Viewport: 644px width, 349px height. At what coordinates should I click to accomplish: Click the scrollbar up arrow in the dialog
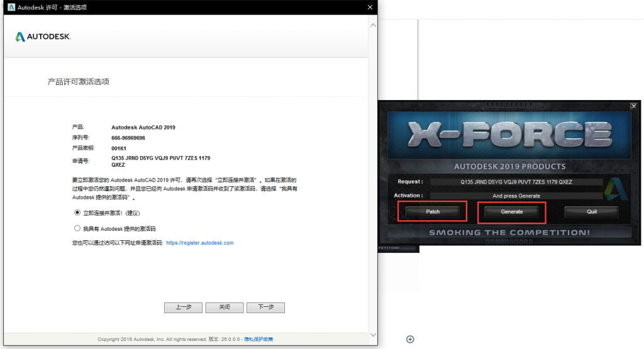(x=373, y=25)
